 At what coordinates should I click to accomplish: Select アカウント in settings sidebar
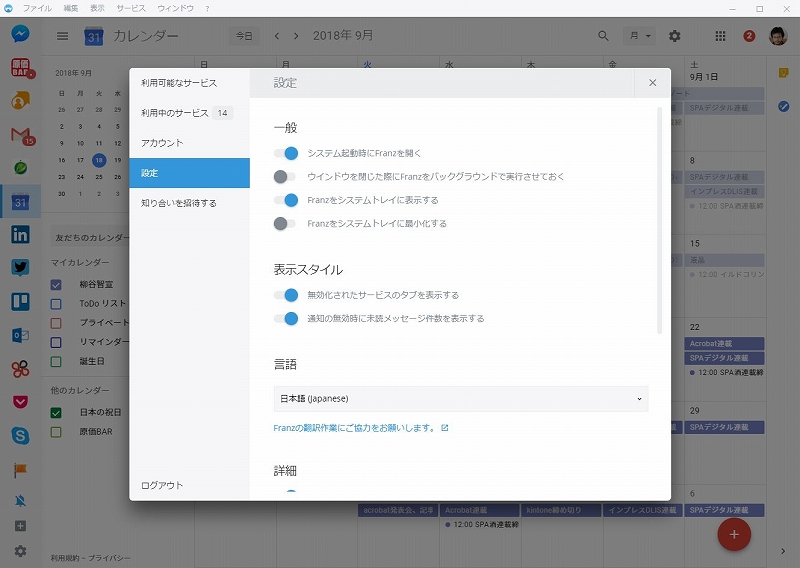click(189, 143)
